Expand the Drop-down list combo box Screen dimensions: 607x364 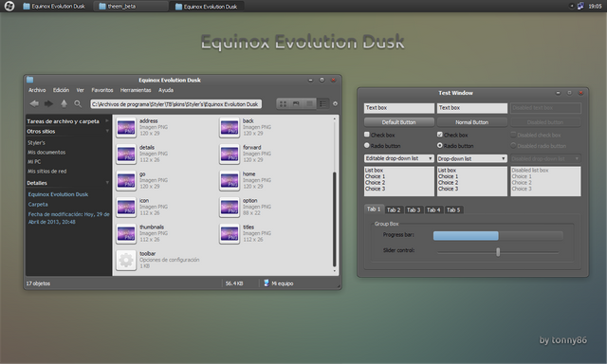click(x=472, y=158)
